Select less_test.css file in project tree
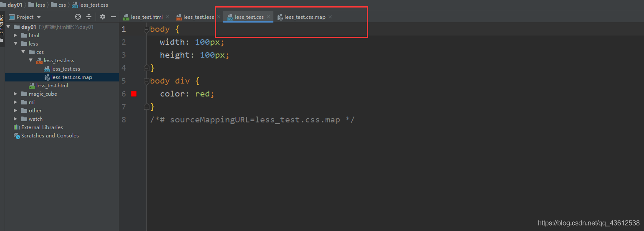 click(x=66, y=69)
